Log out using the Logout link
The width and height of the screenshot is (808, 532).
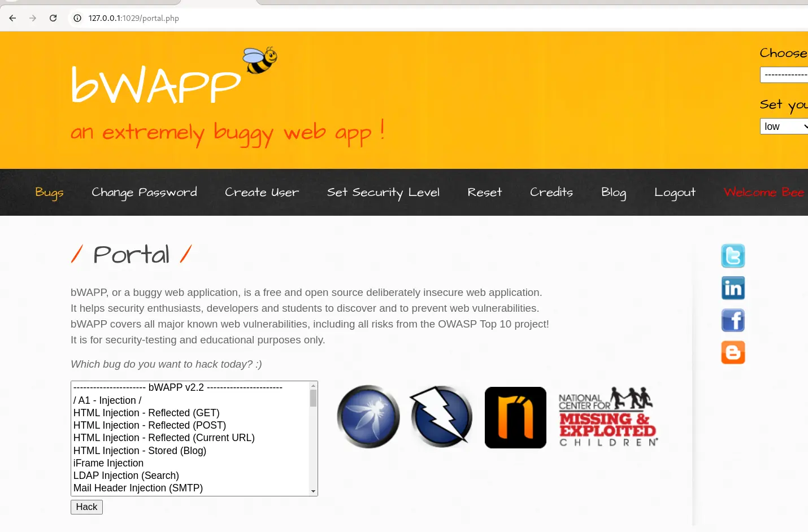(675, 193)
